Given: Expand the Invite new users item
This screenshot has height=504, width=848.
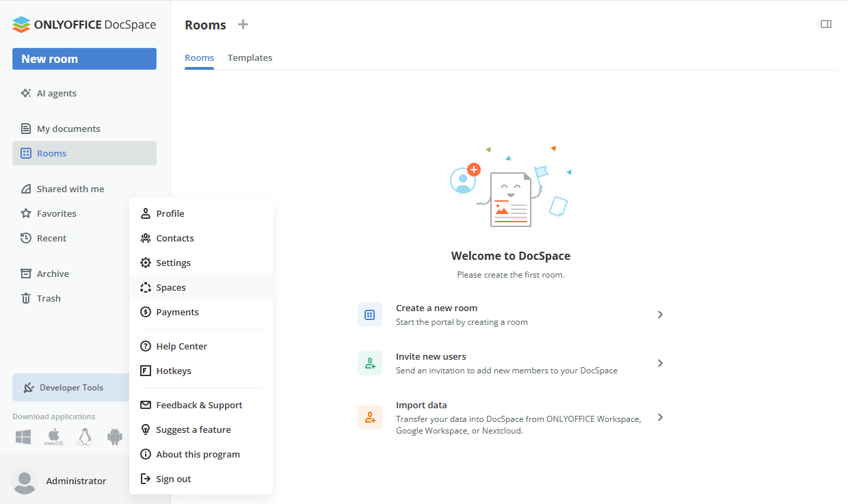Looking at the screenshot, I should tap(660, 363).
